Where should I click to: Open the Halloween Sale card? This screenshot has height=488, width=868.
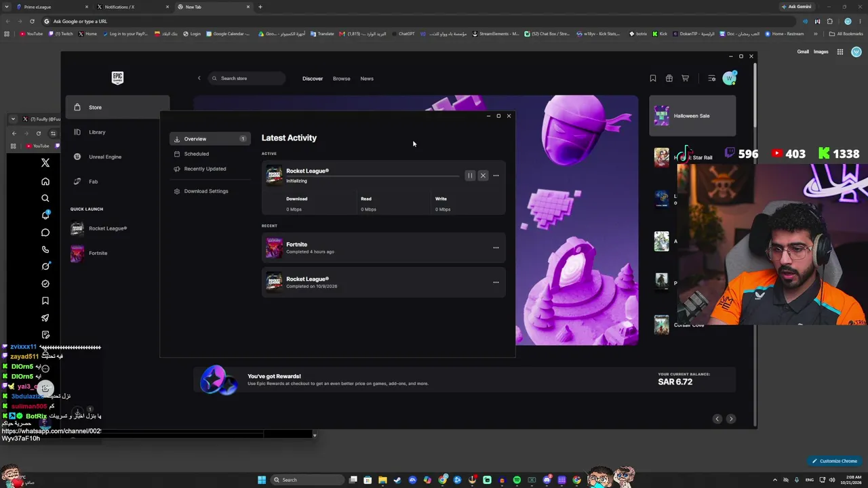point(692,116)
